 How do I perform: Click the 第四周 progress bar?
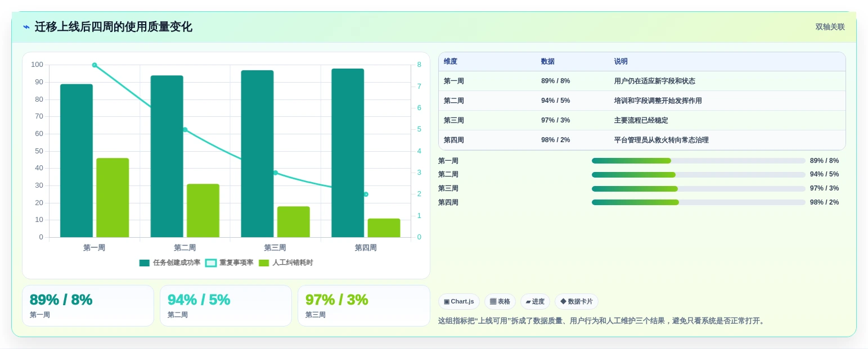[699, 202]
